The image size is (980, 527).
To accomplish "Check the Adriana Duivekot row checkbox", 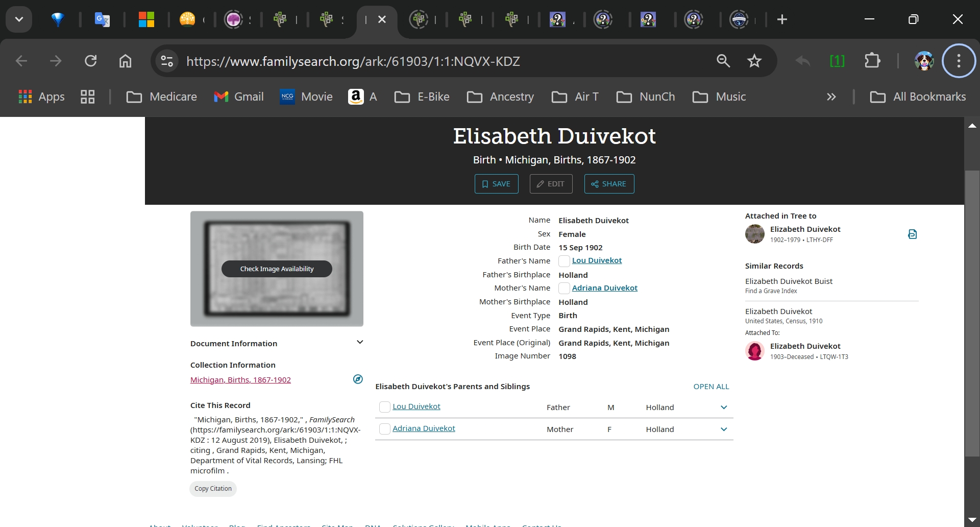I will tap(385, 429).
